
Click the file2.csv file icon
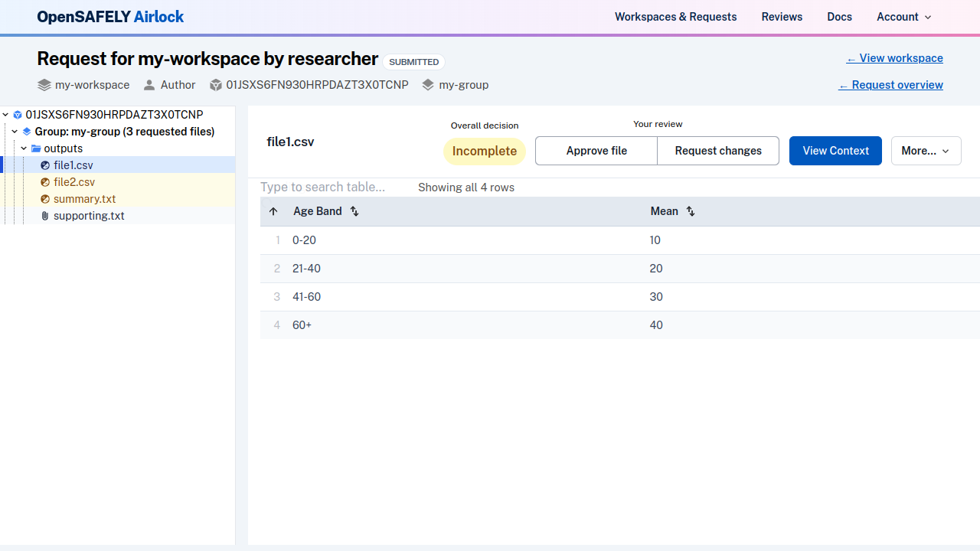tap(45, 182)
